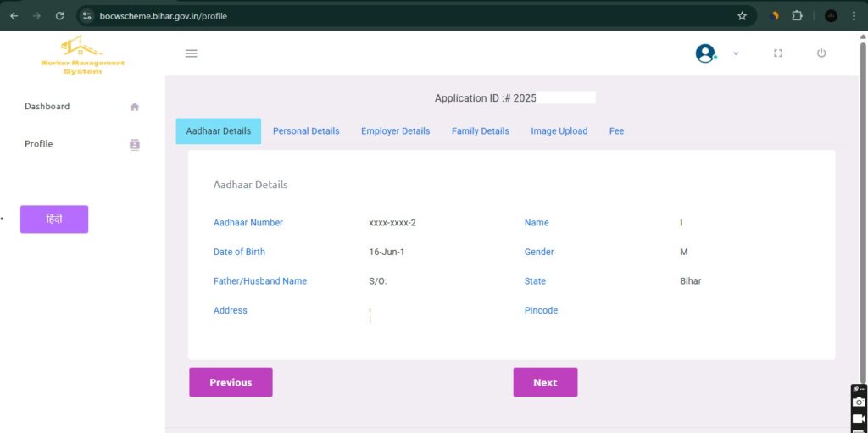Expand the user account dropdown chevron
The height and width of the screenshot is (433, 868).
coord(736,53)
